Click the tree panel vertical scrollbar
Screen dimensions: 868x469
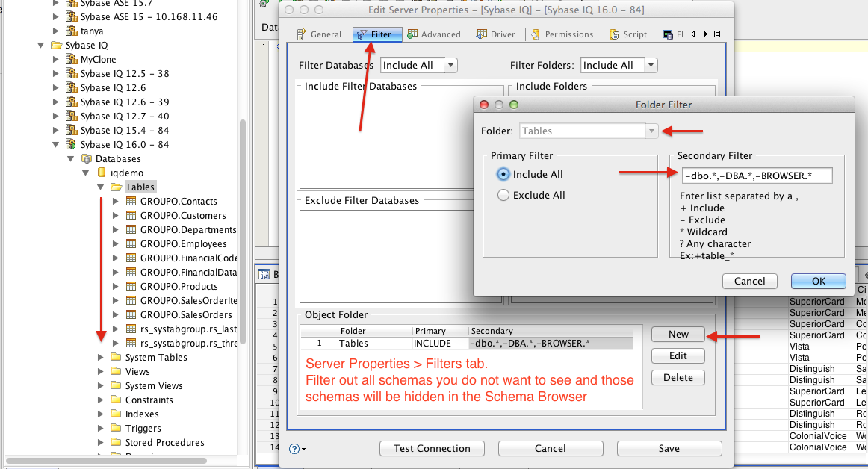pyautogui.click(x=243, y=232)
